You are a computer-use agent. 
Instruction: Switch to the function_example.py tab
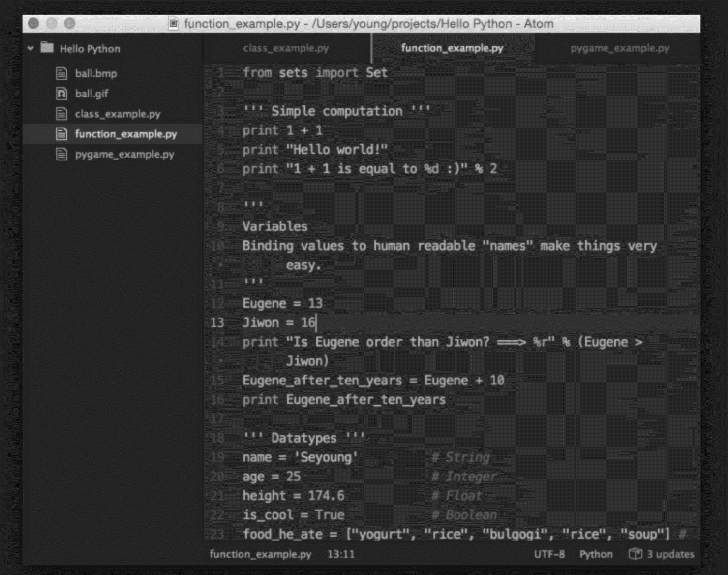[x=452, y=48]
